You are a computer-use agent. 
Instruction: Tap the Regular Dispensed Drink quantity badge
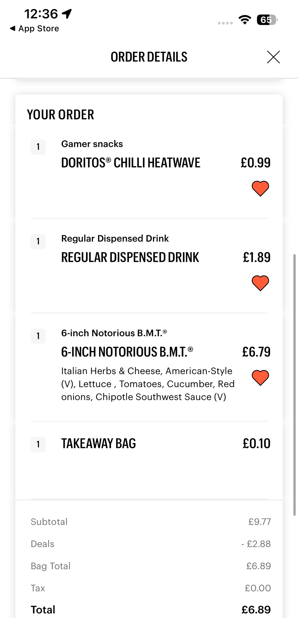point(38,241)
